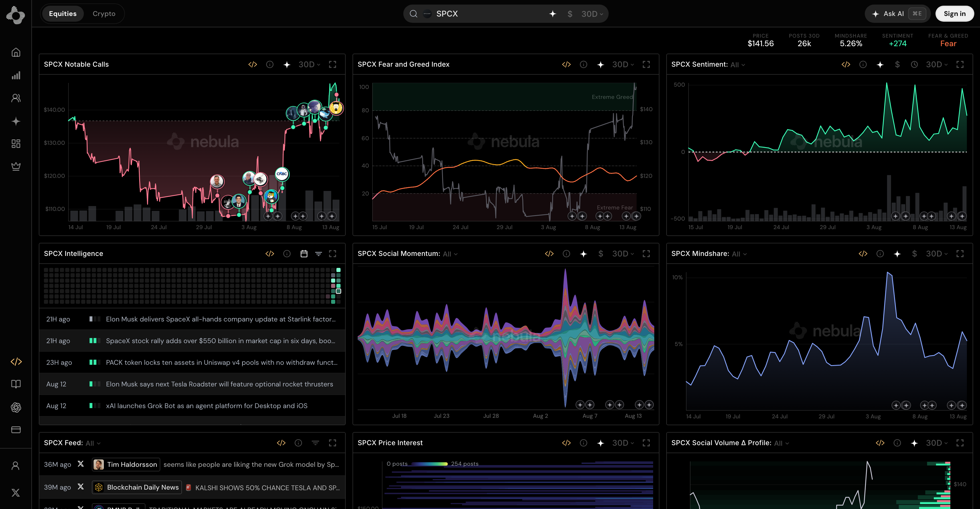Screen dimensions: 980x509
Task: Open the SpaceX stock rally intelligence item
Action: [192, 341]
